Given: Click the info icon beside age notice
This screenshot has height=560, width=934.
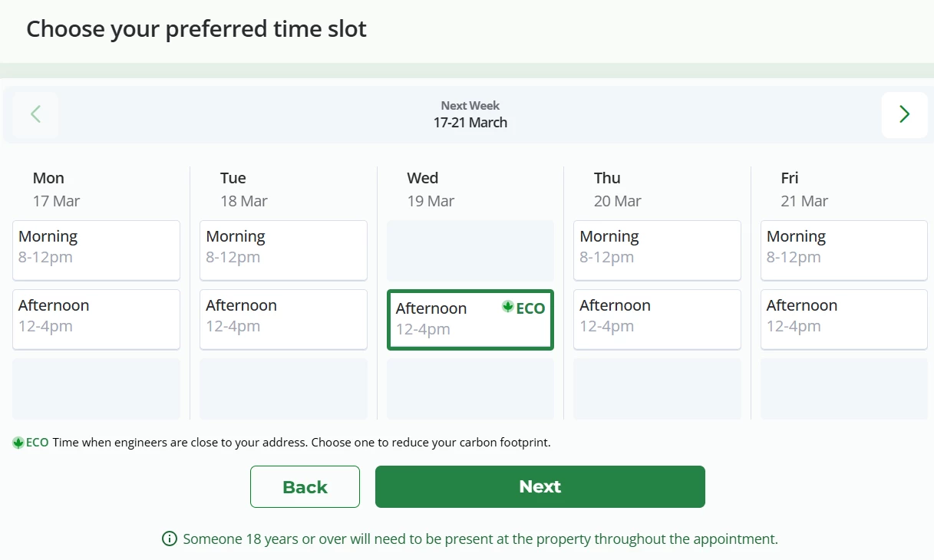Looking at the screenshot, I should tap(170, 539).
